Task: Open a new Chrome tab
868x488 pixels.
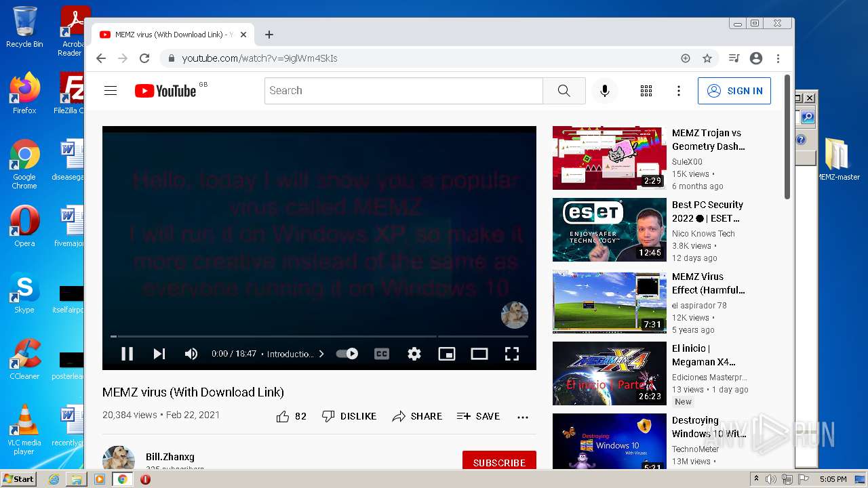Action: click(x=269, y=35)
